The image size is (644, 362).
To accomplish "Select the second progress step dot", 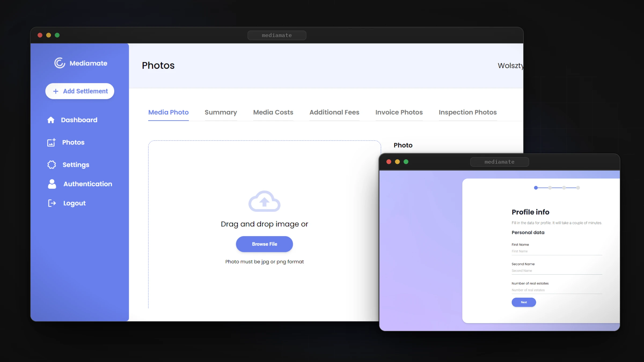I will [550, 188].
